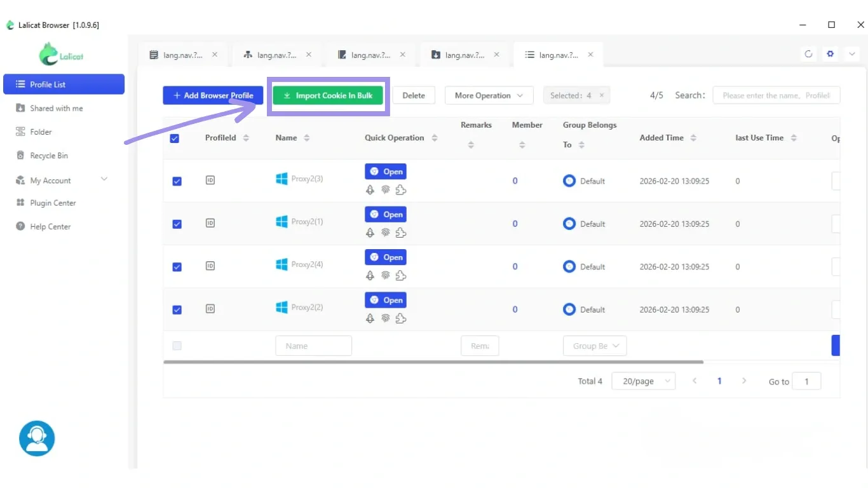Click the rocket icon in the Proxy2(3) row
The image size is (868, 488).
(x=370, y=190)
